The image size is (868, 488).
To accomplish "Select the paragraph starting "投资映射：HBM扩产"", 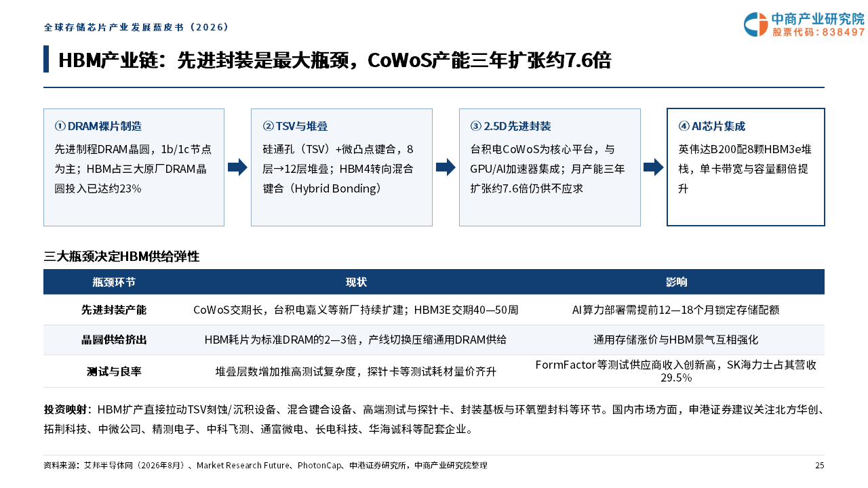I will [434, 420].
